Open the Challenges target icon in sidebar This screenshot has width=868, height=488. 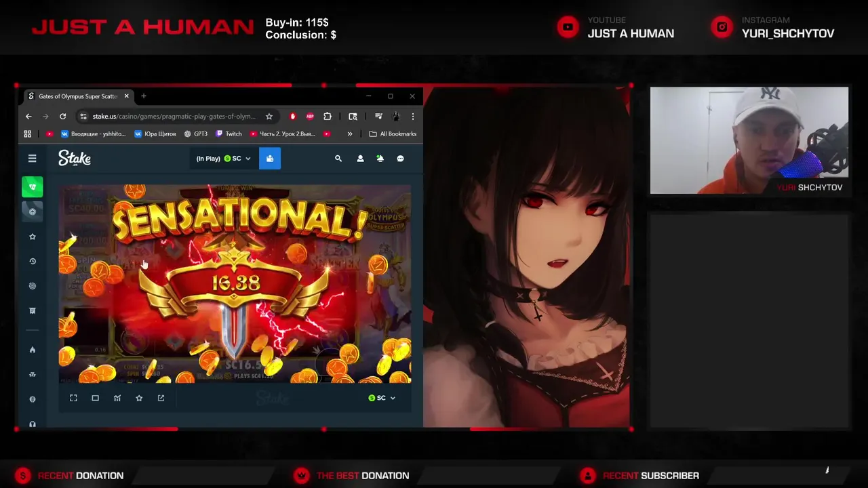click(32, 286)
